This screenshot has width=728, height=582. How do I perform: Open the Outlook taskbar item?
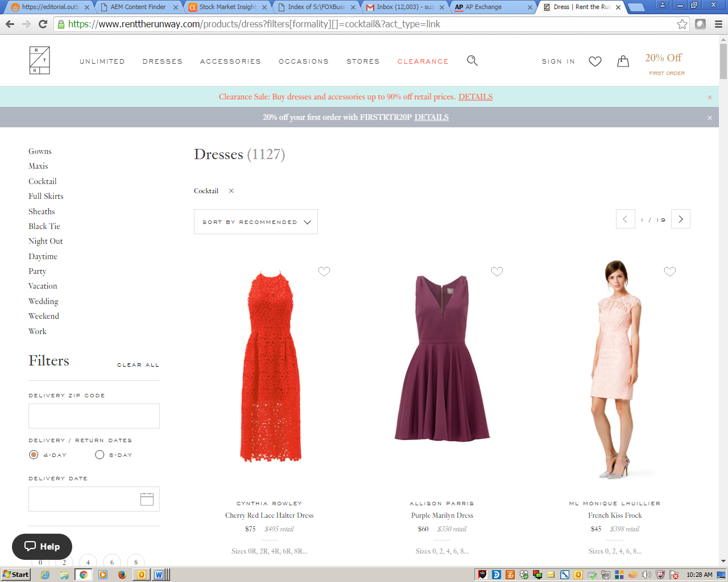141,575
